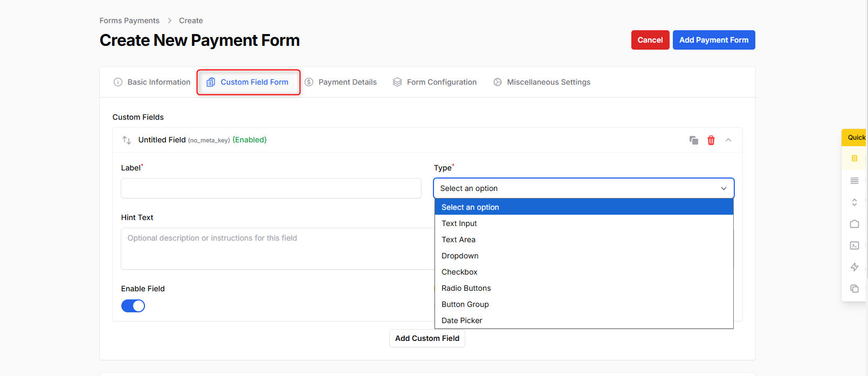Toggle the Enable Field switch
This screenshot has width=868, height=376.
[133, 306]
